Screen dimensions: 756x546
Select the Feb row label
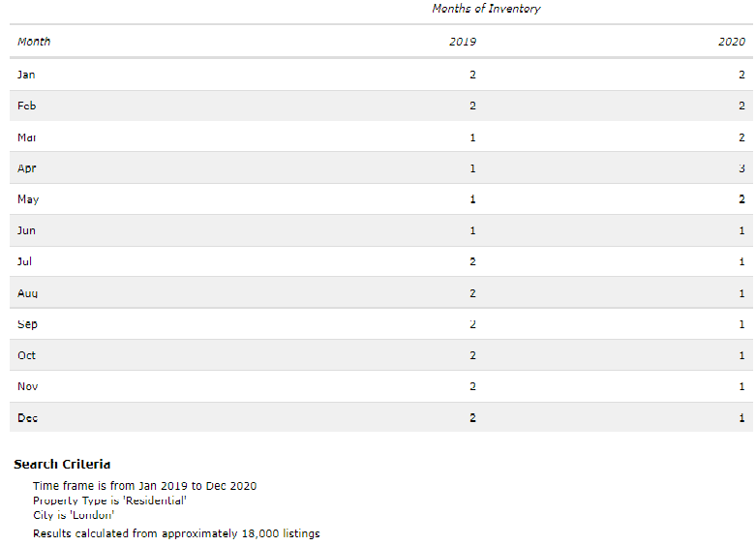click(x=26, y=106)
